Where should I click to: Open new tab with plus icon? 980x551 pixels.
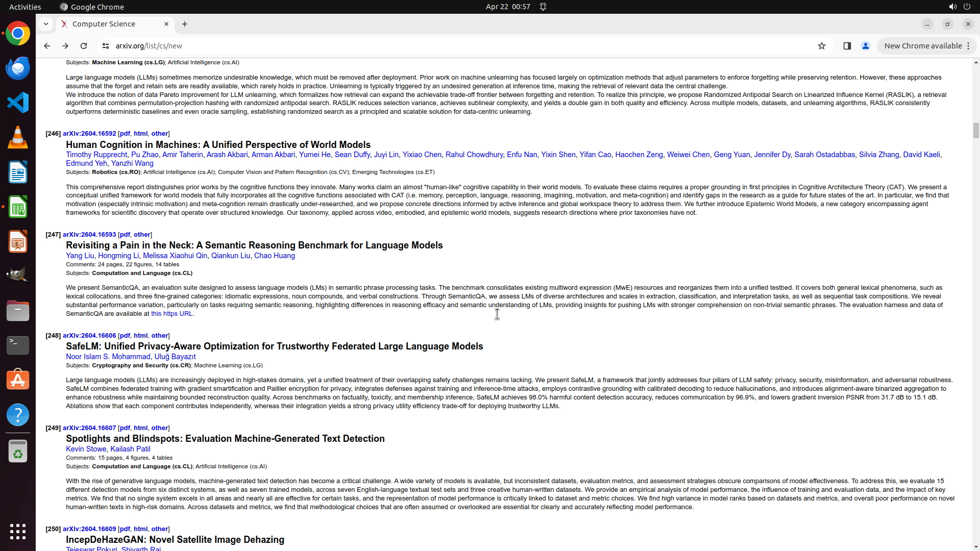tap(185, 24)
